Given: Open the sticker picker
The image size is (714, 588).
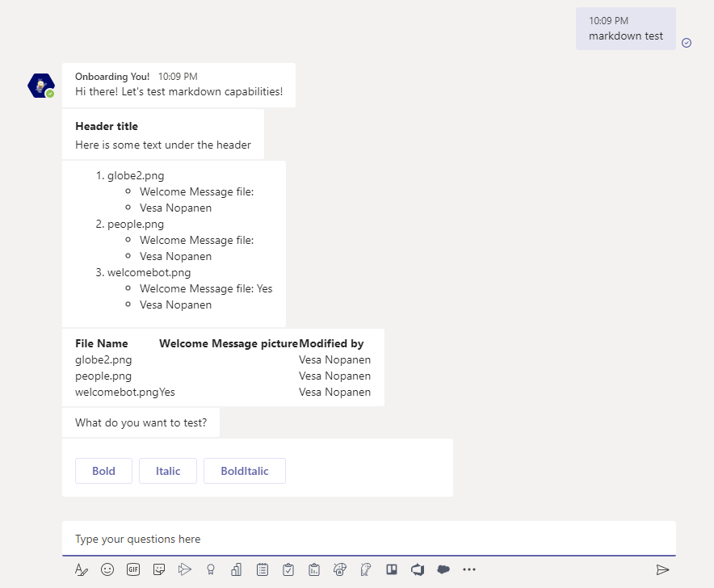Looking at the screenshot, I should 159,569.
